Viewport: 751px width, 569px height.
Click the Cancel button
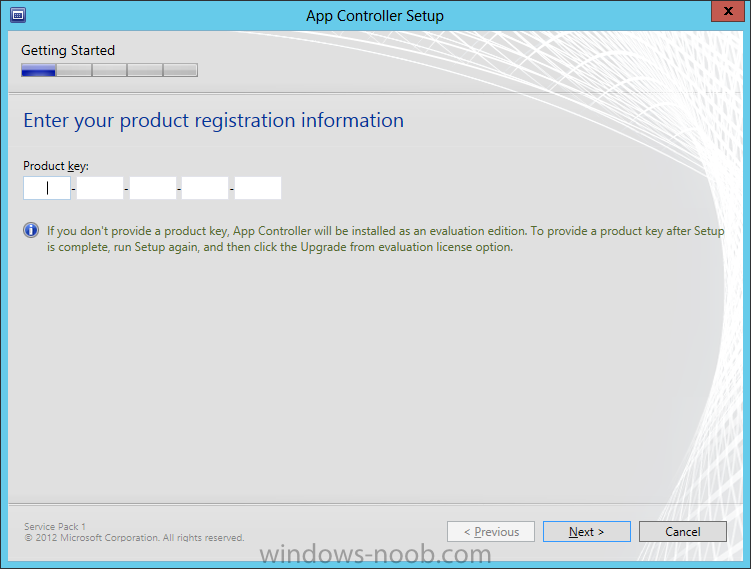click(683, 532)
